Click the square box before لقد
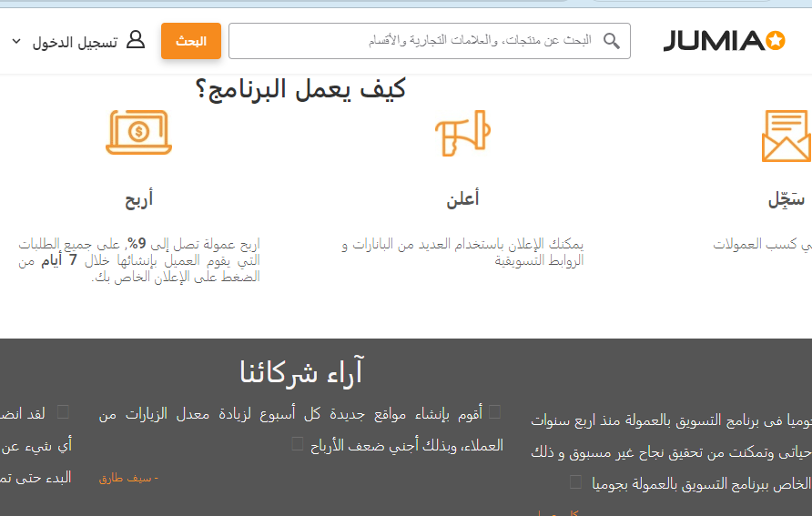Image resolution: width=812 pixels, height=516 pixels. click(63, 411)
